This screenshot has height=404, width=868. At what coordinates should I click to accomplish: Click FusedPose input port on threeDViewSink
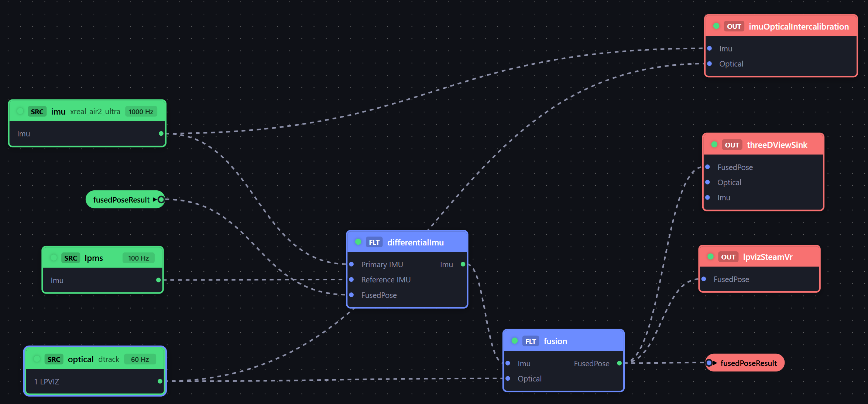pyautogui.click(x=708, y=167)
